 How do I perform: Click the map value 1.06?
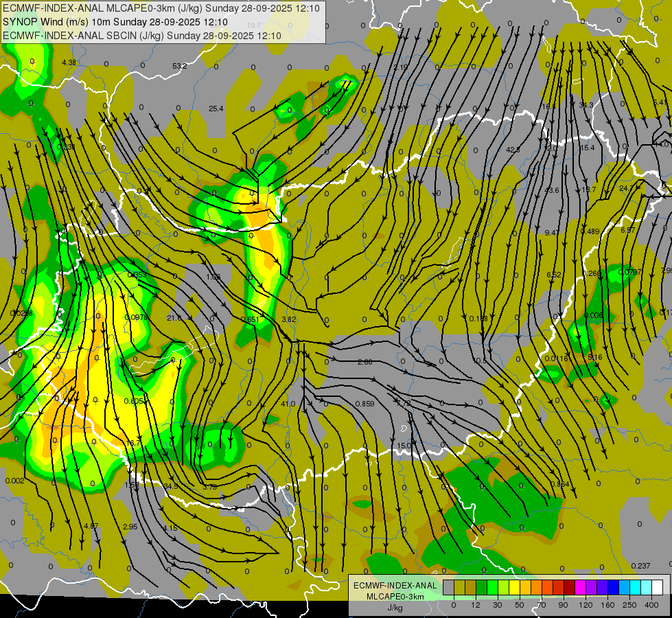213,277
